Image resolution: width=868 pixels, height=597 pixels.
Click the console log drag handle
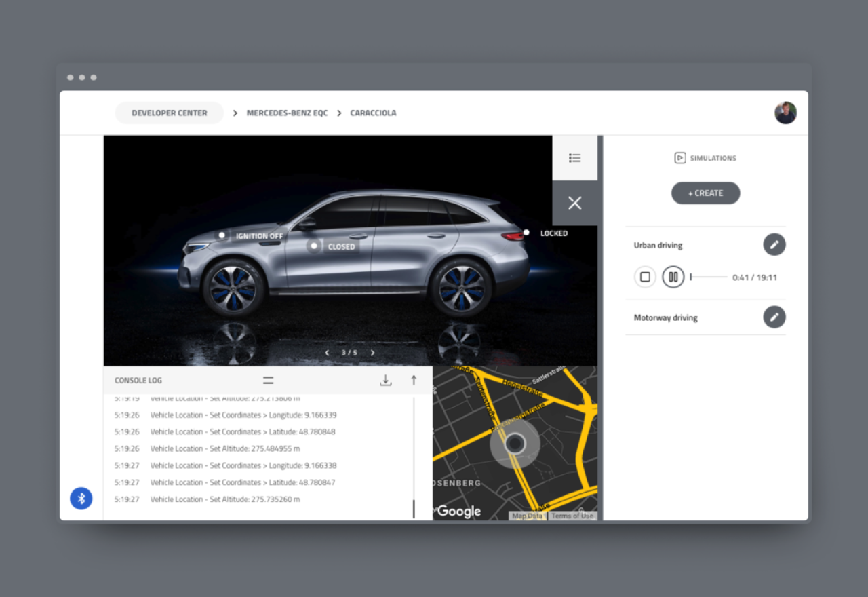pyautogui.click(x=269, y=381)
